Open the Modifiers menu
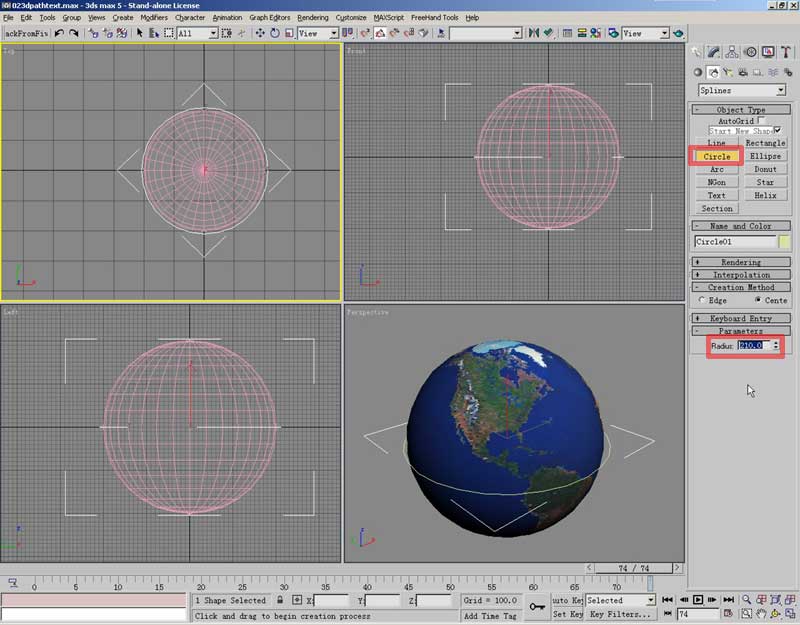800x625 pixels. tap(154, 17)
